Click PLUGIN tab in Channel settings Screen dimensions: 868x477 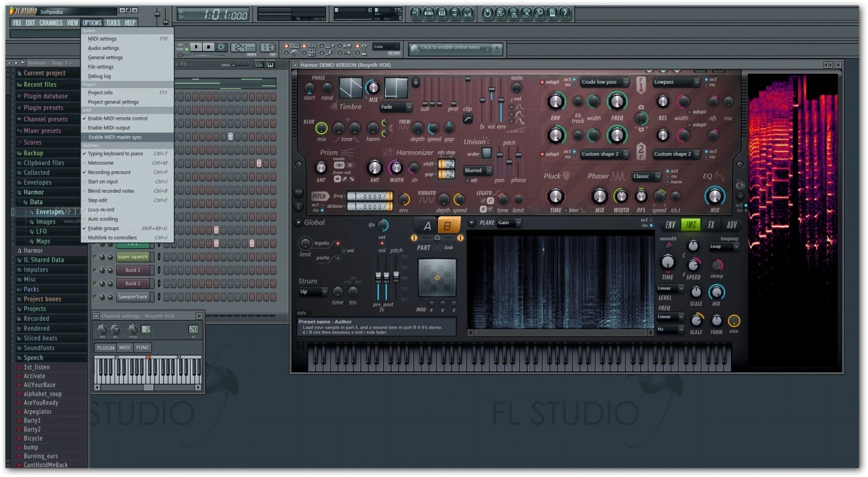105,348
